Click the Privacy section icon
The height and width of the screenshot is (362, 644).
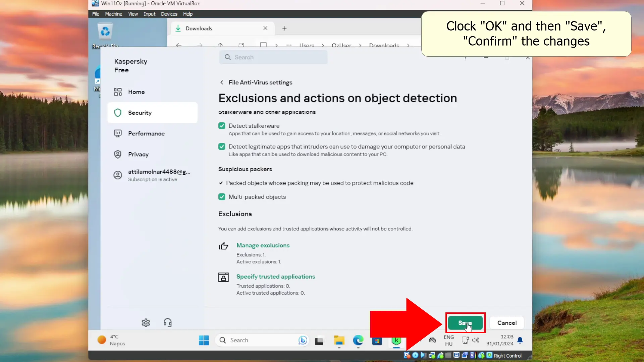[x=118, y=154]
